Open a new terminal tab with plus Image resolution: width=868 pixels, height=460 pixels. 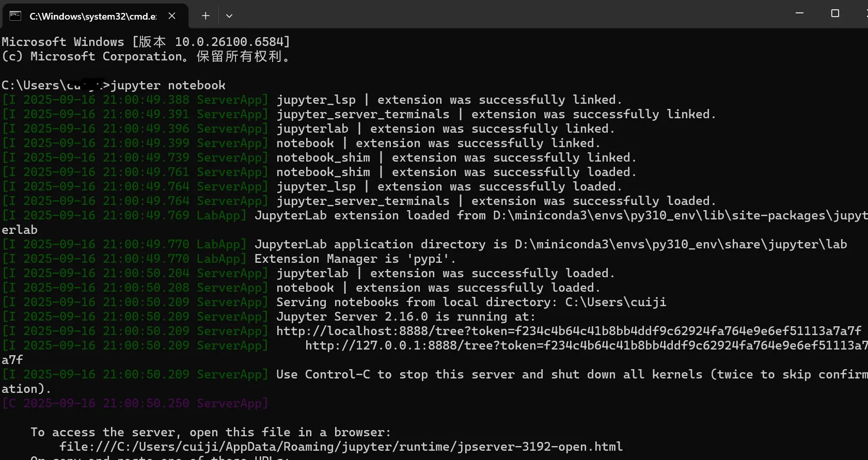click(206, 16)
